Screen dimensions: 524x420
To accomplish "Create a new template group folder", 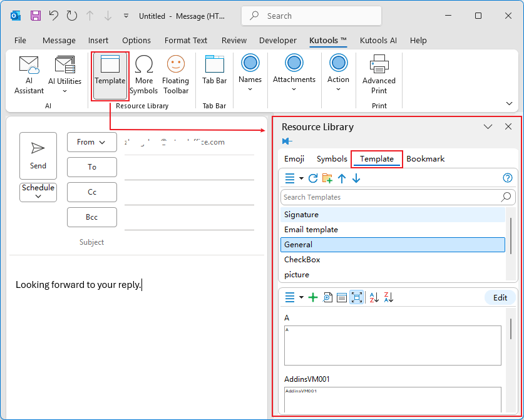I will coord(327,178).
